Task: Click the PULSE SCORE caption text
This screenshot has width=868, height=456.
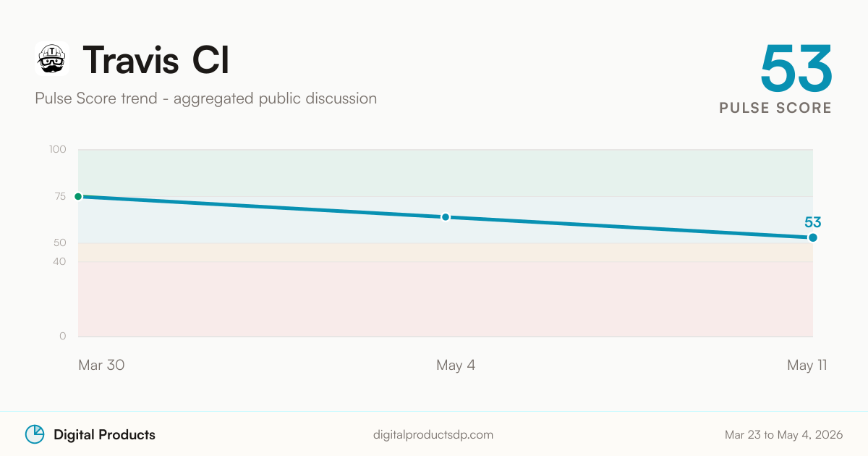Action: (775, 108)
